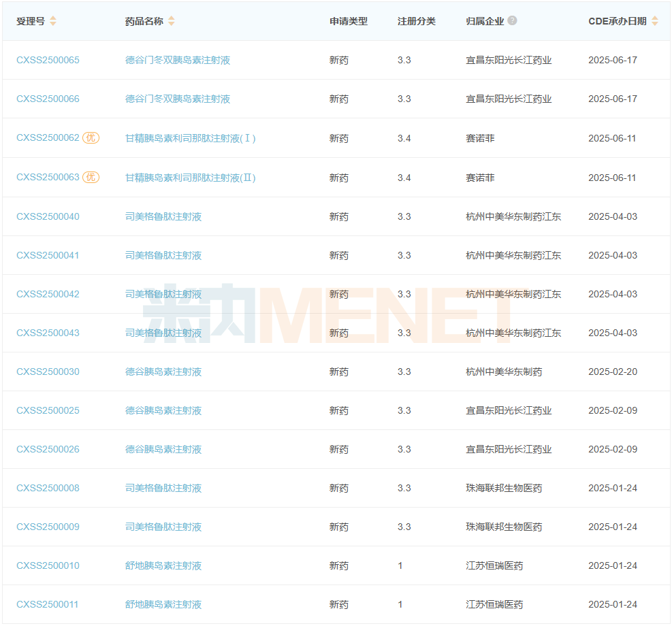Open 舒地胰岛素注射液 in CXSS2500010 row
The image size is (672, 626).
coord(163,565)
